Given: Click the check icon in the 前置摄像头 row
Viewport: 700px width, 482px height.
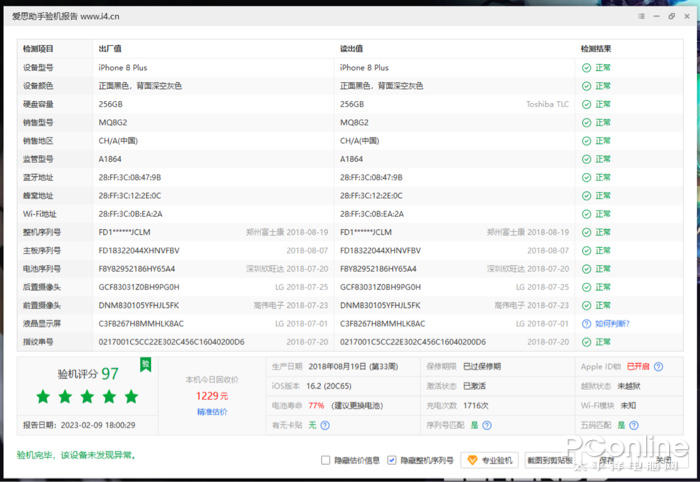Looking at the screenshot, I should 587,306.
